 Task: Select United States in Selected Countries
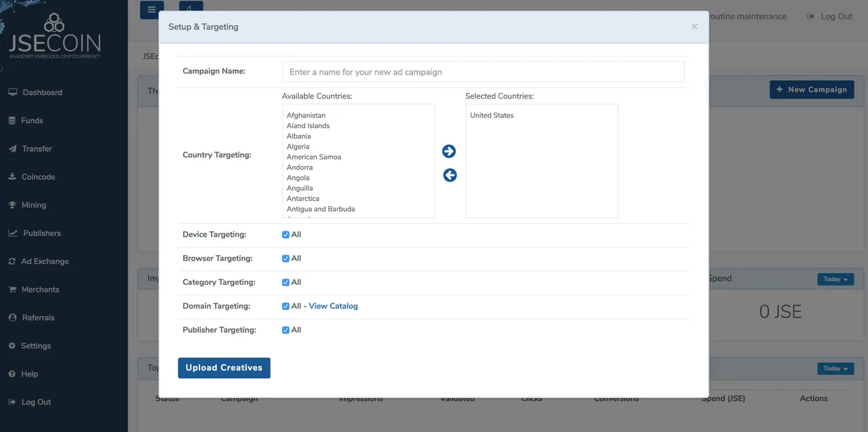492,115
